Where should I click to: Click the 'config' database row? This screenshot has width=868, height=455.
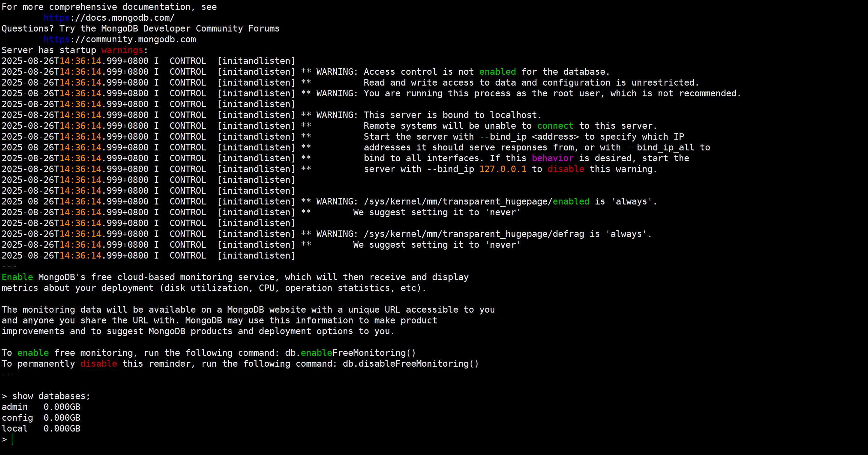click(41, 418)
